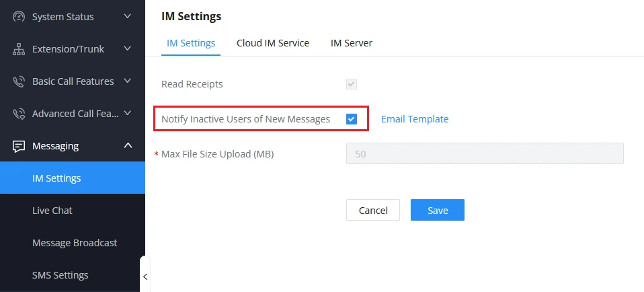Collapse the Messaging menu chevron

click(128, 145)
